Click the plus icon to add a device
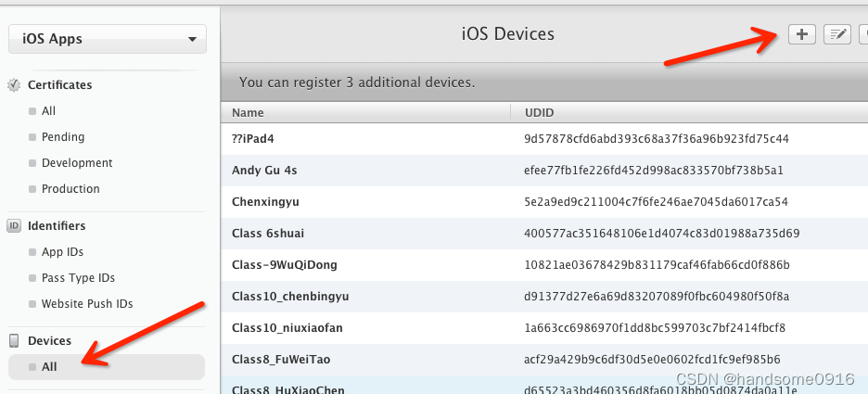The height and width of the screenshot is (394, 868). (x=801, y=34)
